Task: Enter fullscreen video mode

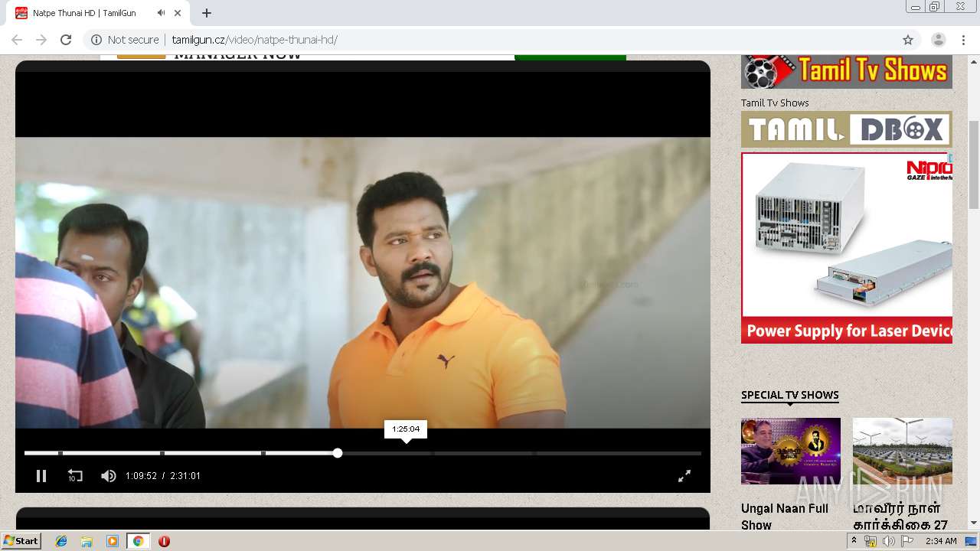Action: tap(684, 476)
